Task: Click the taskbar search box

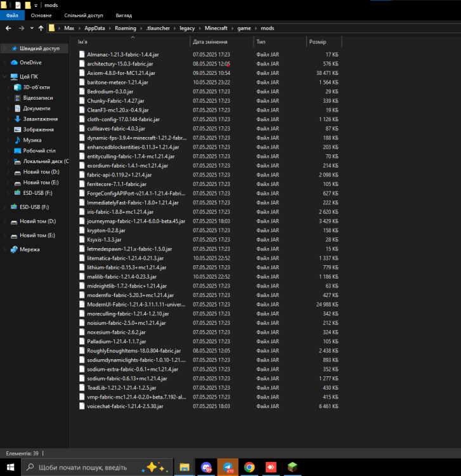Action: [97, 467]
